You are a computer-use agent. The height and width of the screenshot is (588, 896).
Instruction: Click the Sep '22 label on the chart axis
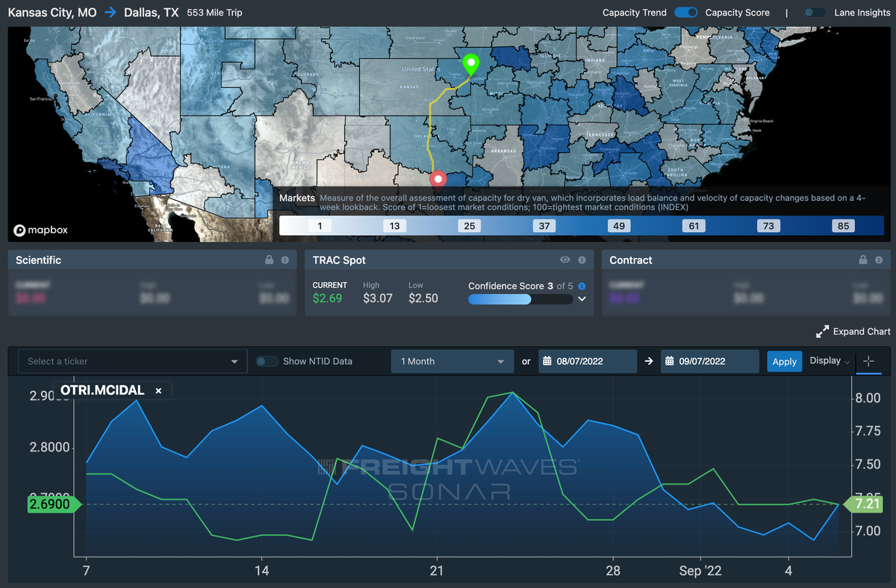tap(701, 571)
